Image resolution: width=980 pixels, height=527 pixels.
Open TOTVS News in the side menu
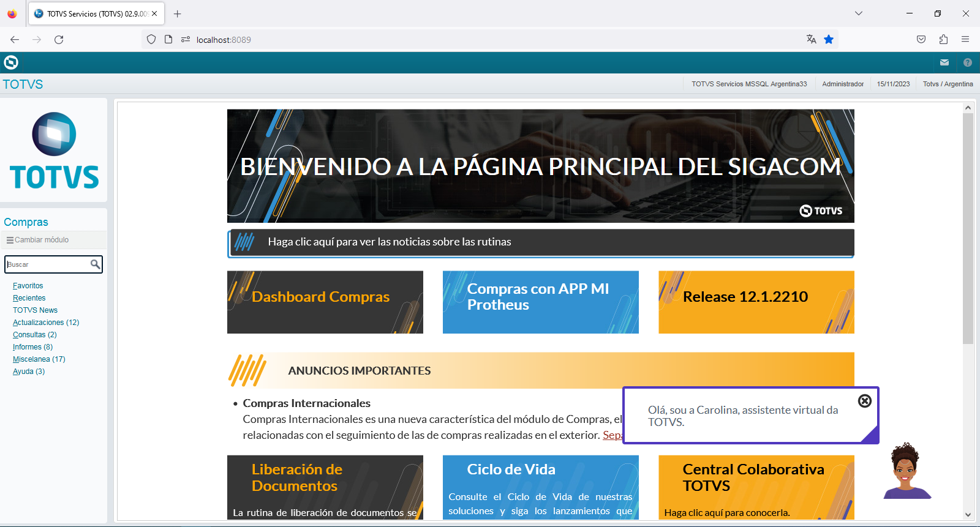coord(35,310)
